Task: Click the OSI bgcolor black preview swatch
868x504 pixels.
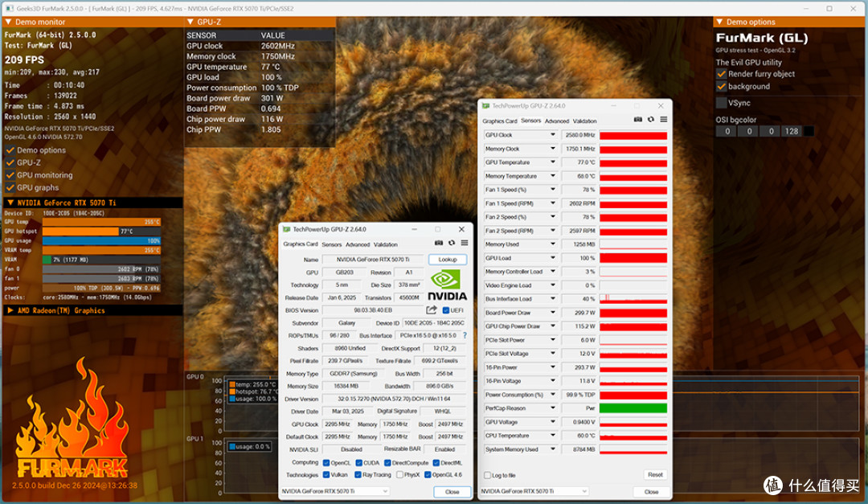Action: [809, 131]
